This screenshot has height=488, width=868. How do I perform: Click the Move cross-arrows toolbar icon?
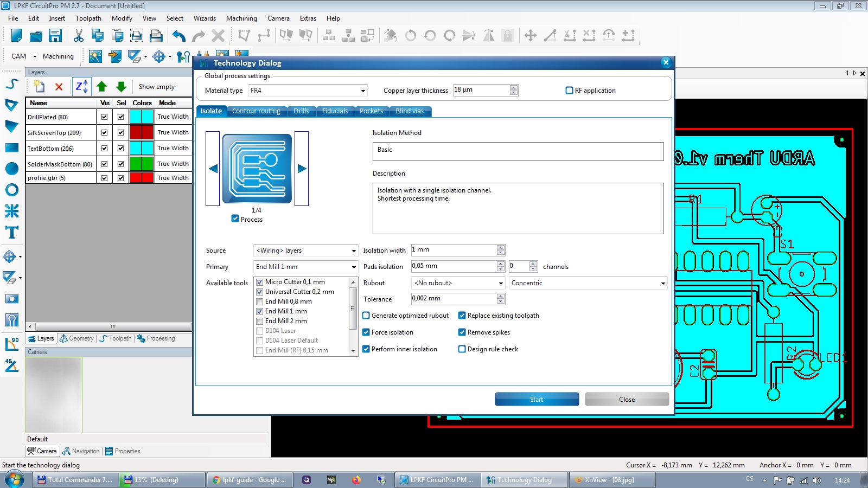click(x=531, y=36)
